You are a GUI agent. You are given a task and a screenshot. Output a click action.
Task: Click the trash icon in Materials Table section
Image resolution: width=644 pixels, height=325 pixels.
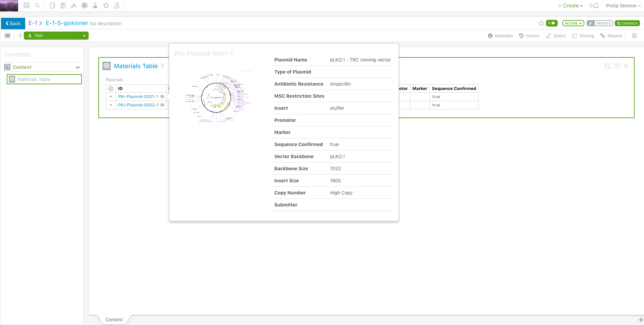626,66
